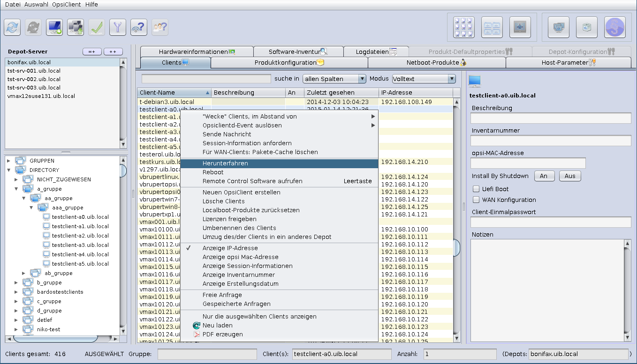The width and height of the screenshot is (637, 364).
Task: Enable the Uefi Boot checkbox
Action: pyautogui.click(x=476, y=189)
